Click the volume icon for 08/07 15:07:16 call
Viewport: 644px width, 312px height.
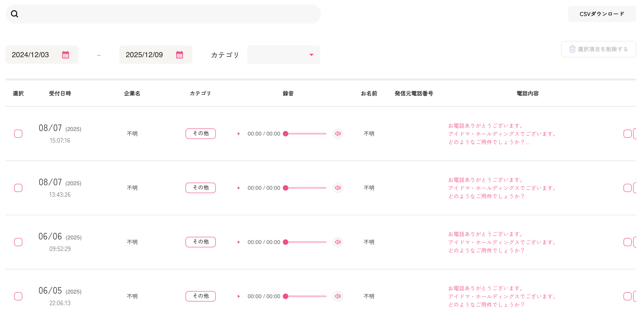338,134
